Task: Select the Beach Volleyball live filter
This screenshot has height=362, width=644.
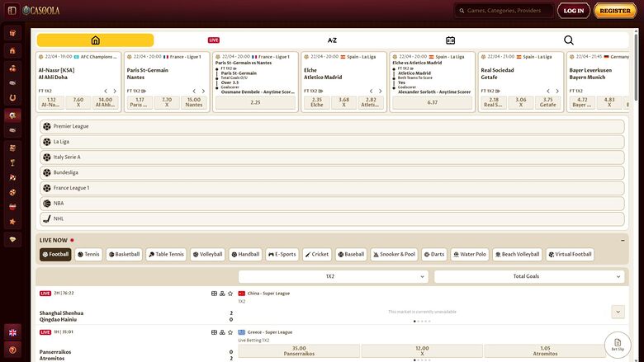Action: pyautogui.click(x=517, y=254)
